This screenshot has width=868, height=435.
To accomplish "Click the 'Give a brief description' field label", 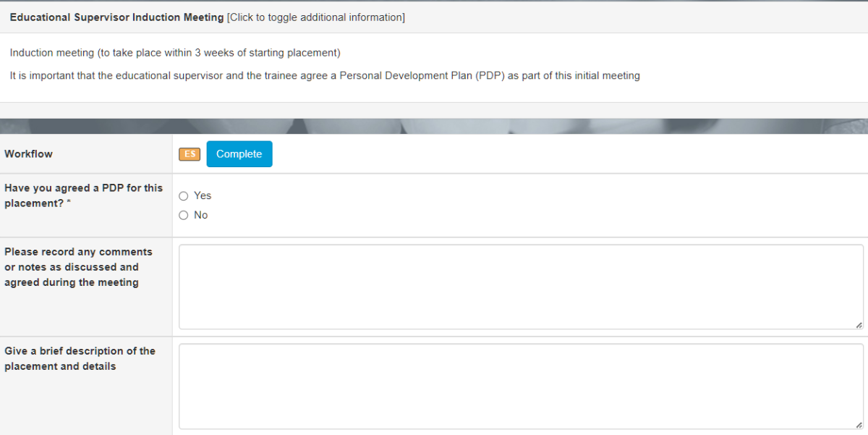I will (x=80, y=358).
